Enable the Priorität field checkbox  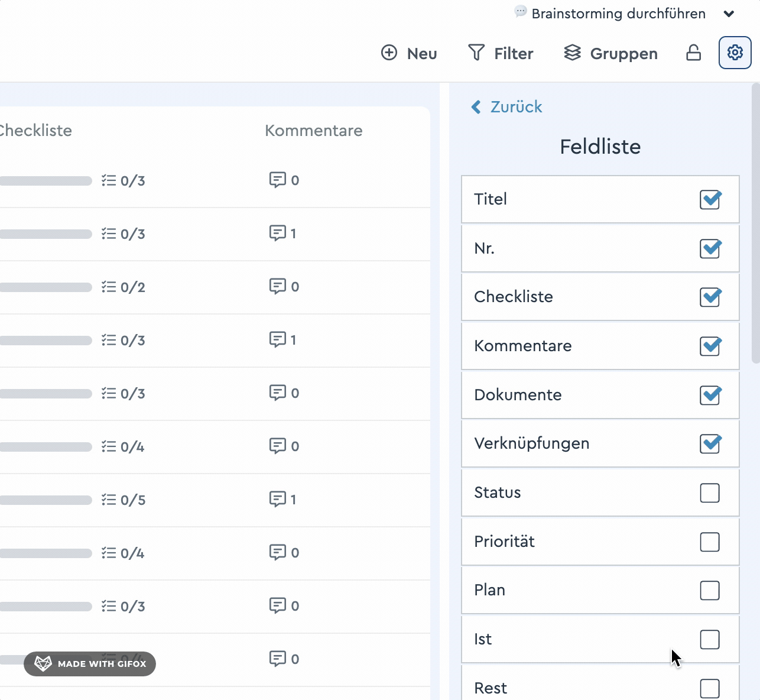coord(710,542)
